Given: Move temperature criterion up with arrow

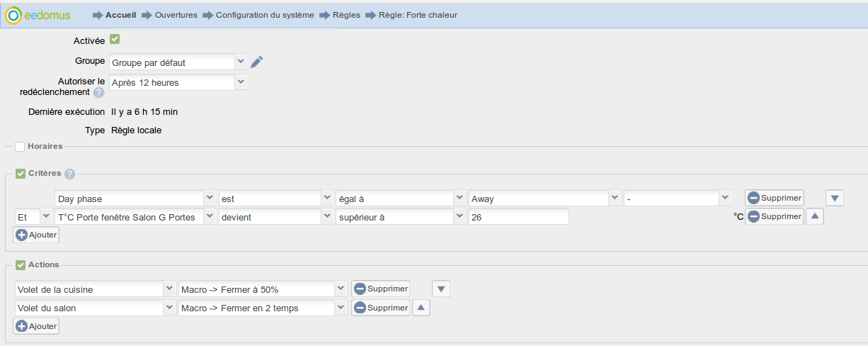Looking at the screenshot, I should pos(814,217).
